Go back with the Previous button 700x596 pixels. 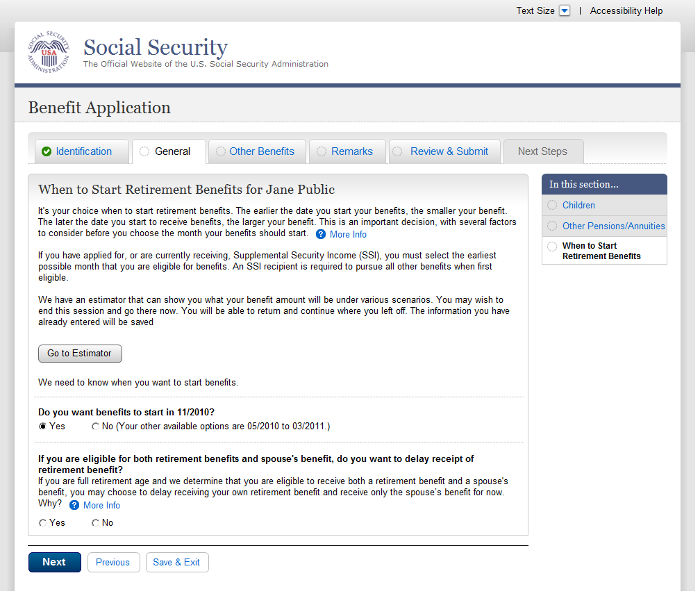coord(112,562)
